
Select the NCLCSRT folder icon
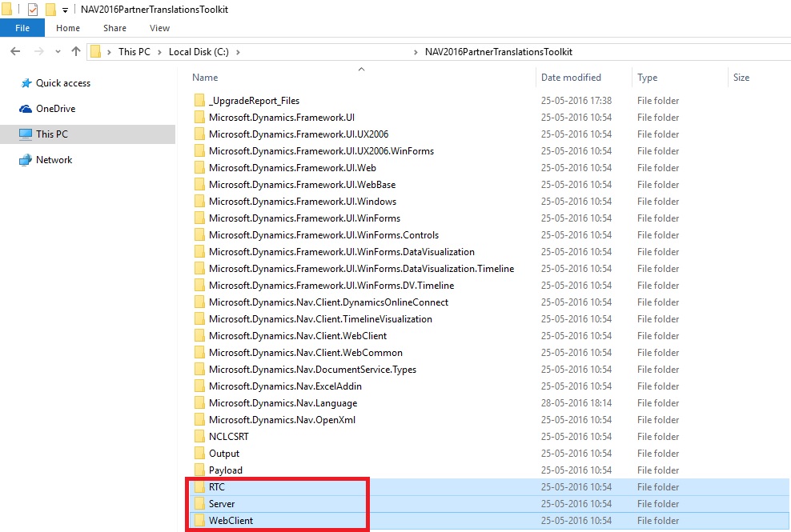[x=199, y=437]
